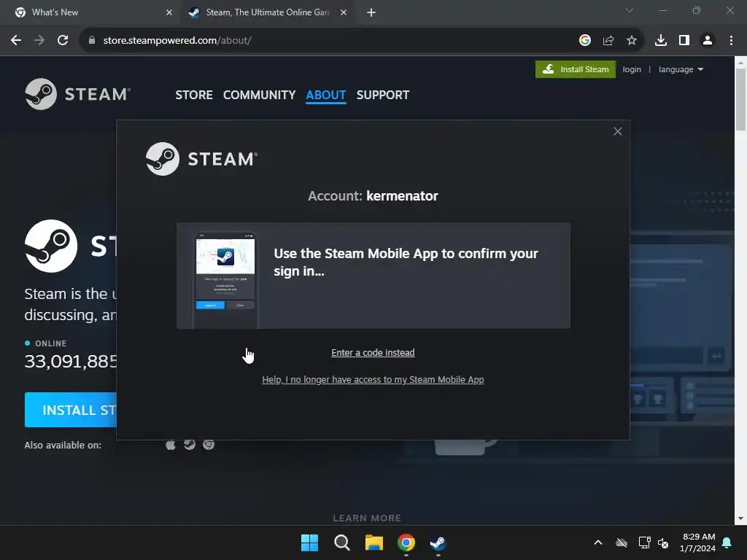Click the Google icon in address bar

coord(585,41)
